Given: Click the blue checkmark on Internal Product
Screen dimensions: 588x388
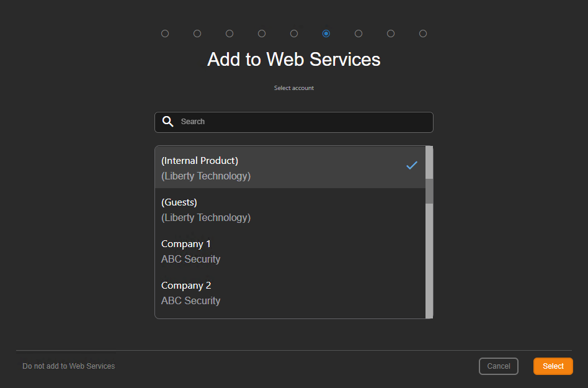Looking at the screenshot, I should coord(412,165).
